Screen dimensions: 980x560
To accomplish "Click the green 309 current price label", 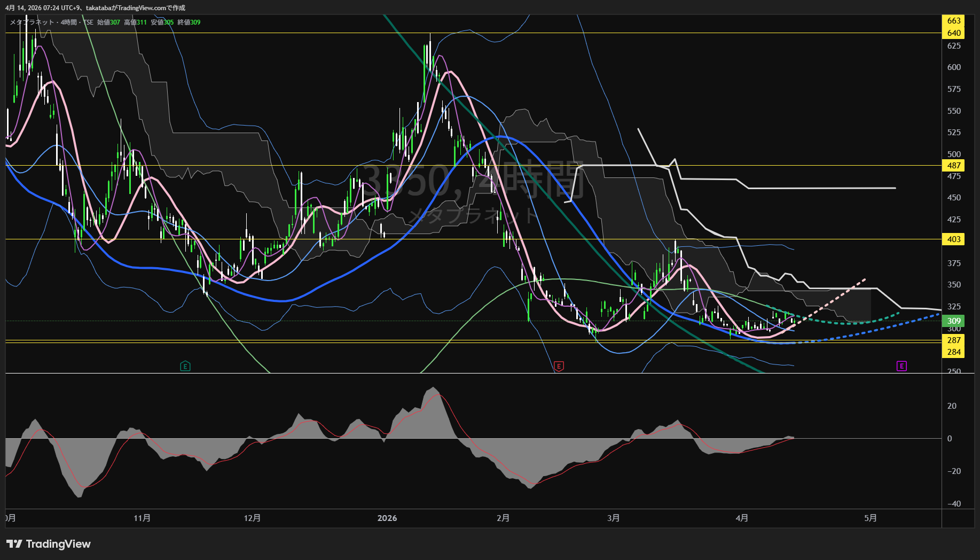I will (x=953, y=321).
